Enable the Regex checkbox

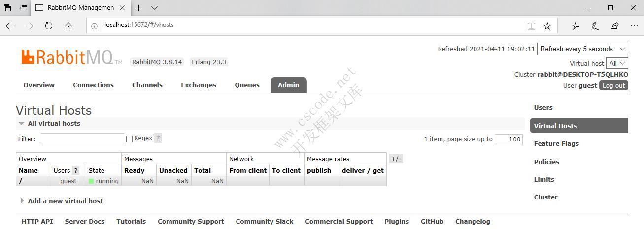coord(129,139)
